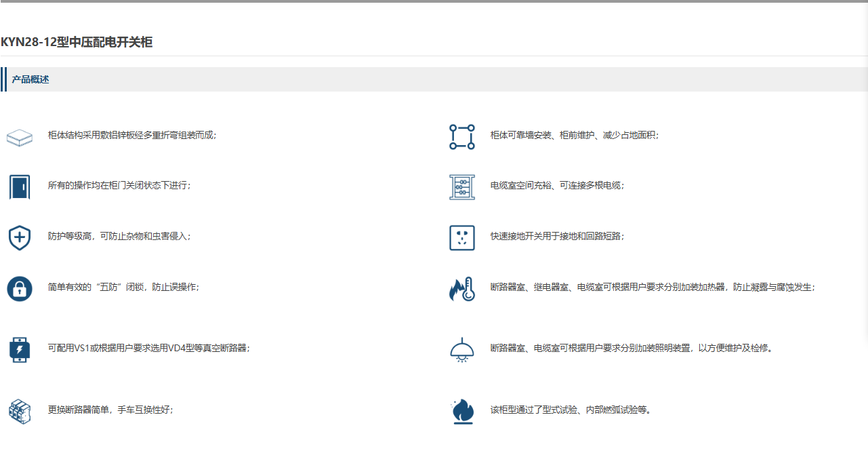Click the KYN28-12型中压配电开关柜 title

77,42
